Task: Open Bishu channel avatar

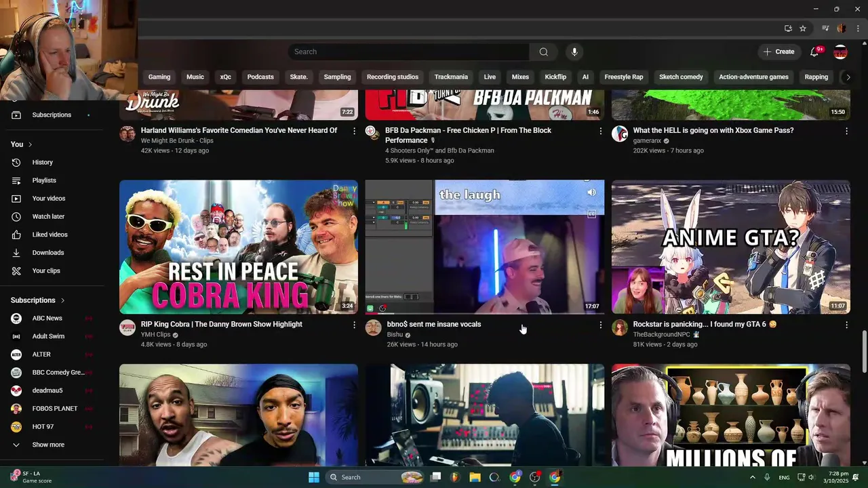Action: point(373,328)
